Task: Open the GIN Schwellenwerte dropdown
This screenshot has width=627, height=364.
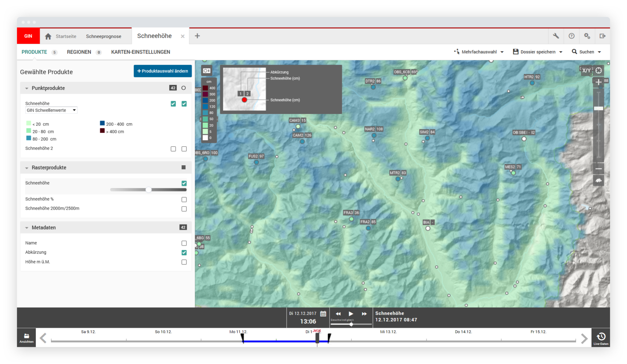Action: pos(51,110)
